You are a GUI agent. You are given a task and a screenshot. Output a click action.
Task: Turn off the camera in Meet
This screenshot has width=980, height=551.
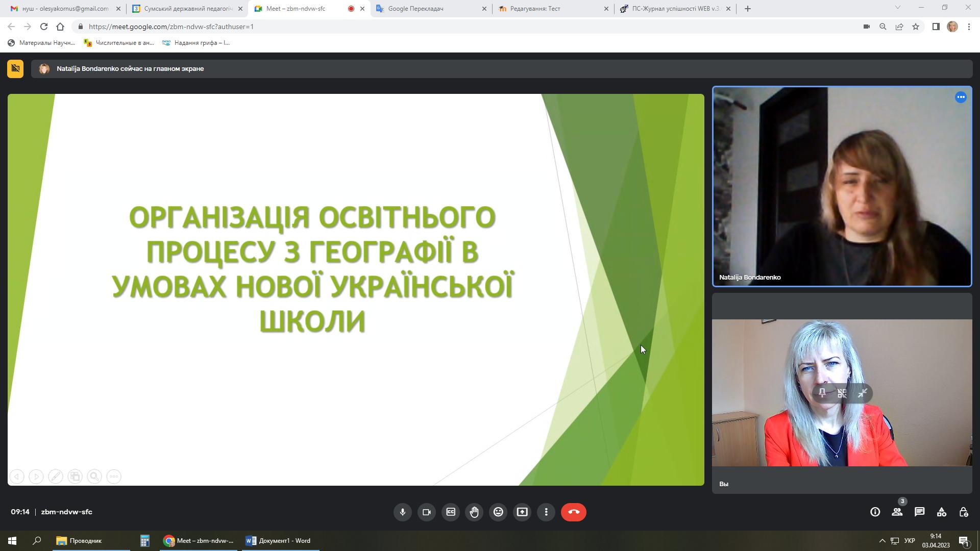tap(427, 512)
